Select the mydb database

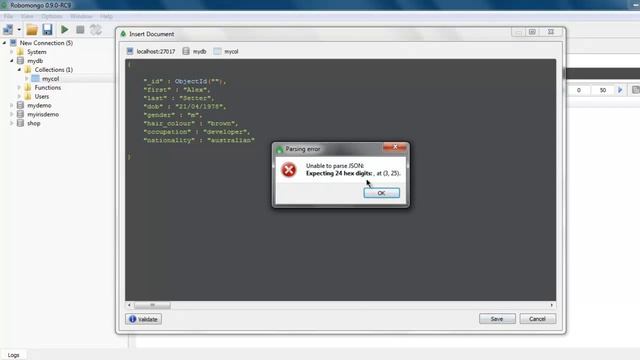tap(35, 61)
